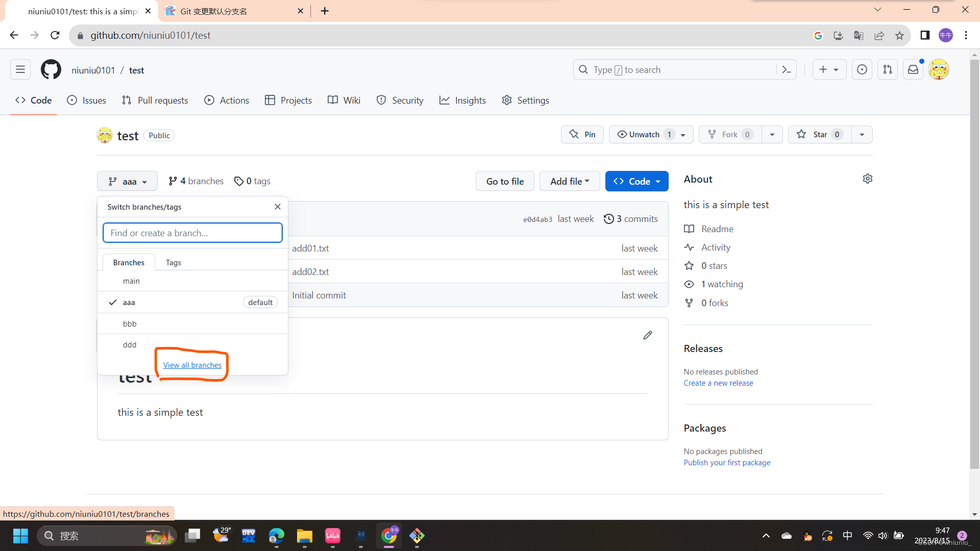Open Microsoft Edge from taskbar
Image resolution: width=980 pixels, height=551 pixels.
[x=277, y=536]
